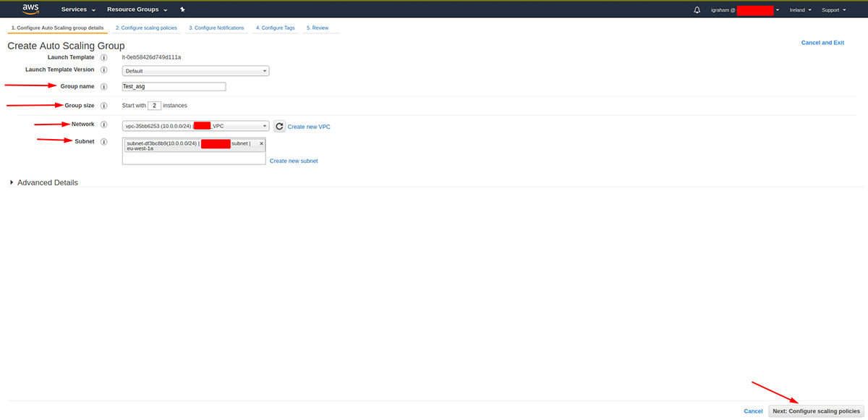
Task: Click Next: Configure scaling policies
Action: [816, 411]
